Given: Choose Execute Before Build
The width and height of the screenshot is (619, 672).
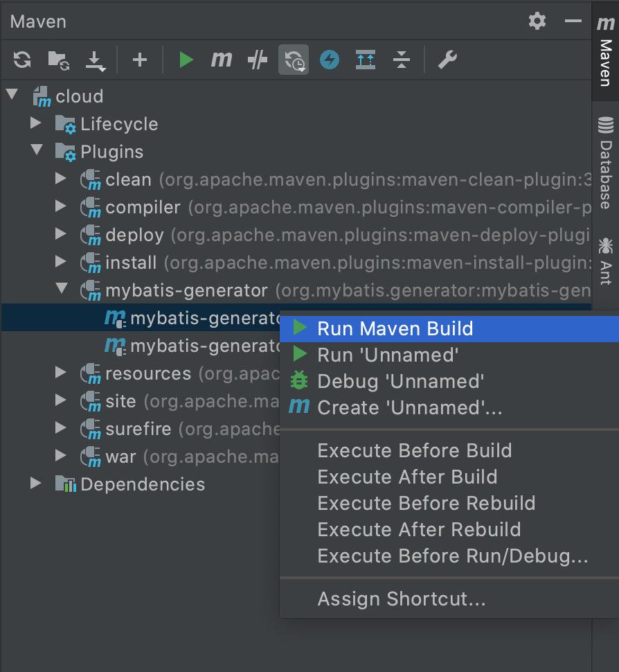Looking at the screenshot, I should point(449,451).
